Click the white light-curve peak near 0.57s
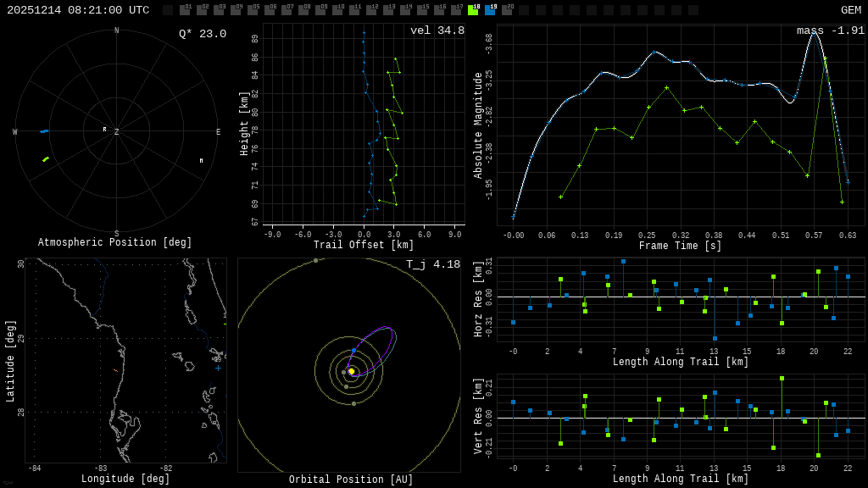 click(813, 33)
